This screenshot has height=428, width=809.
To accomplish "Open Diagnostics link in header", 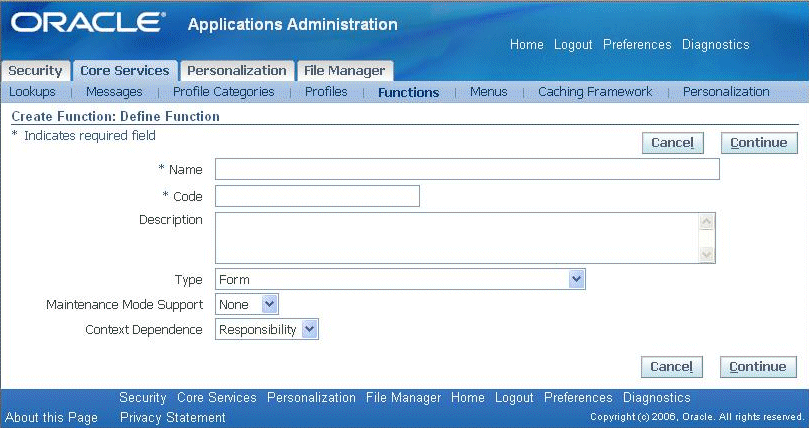I will click(716, 45).
